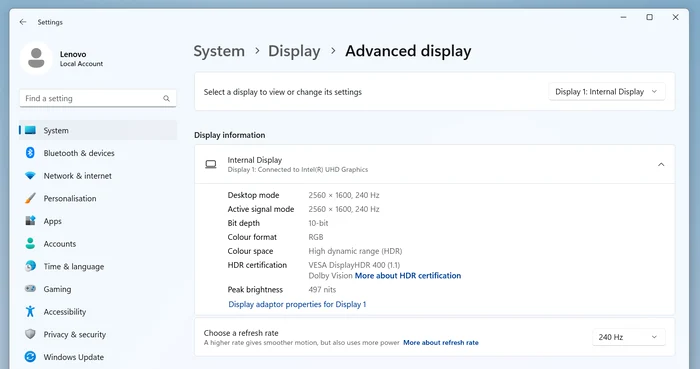
Task: Go to Time & language settings
Action: 98,266
